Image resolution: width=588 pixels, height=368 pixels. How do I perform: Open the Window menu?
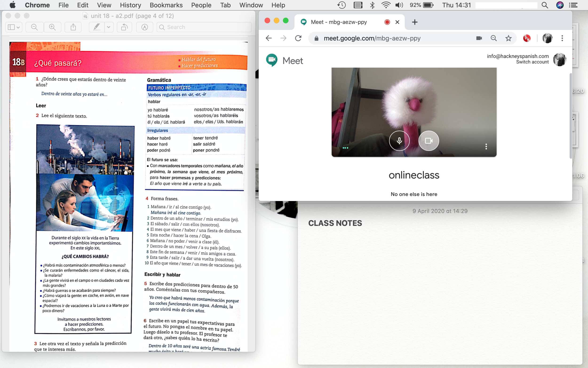tap(251, 5)
